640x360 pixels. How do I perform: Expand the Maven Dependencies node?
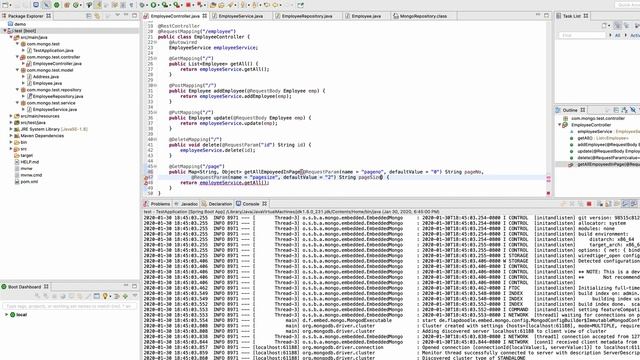(11, 136)
